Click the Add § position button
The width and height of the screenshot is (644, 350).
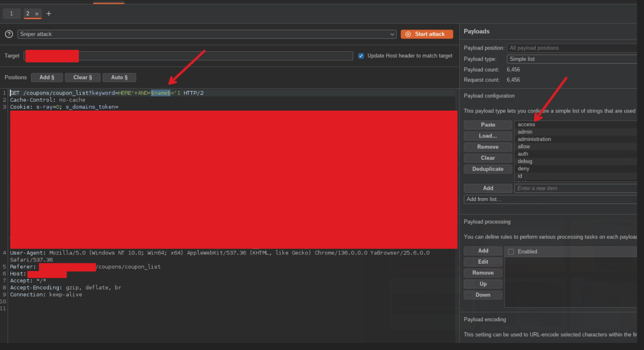click(47, 77)
